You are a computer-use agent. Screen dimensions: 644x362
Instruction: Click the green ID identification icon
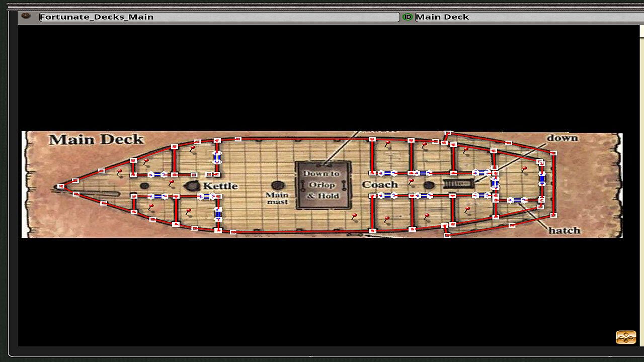click(408, 17)
